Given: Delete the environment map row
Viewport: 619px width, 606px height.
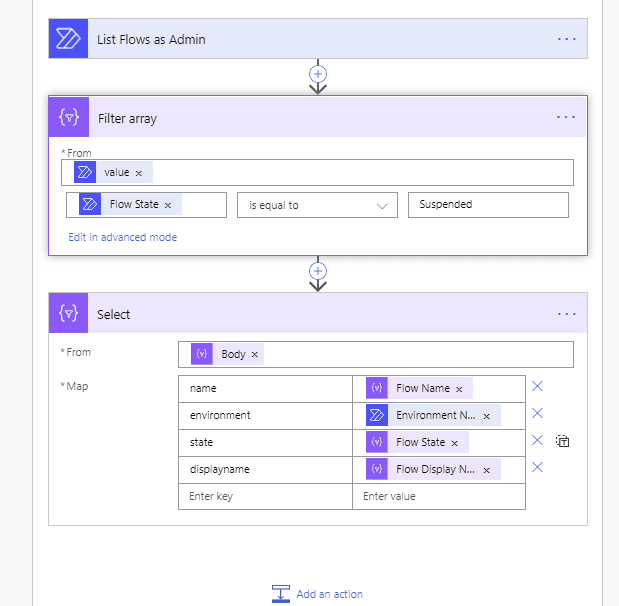Looking at the screenshot, I should 537,413.
